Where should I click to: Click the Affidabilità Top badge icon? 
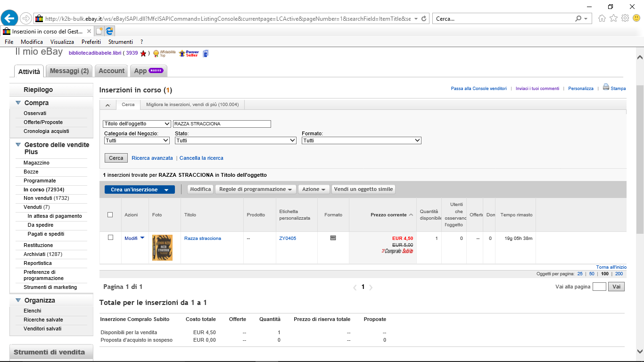[x=164, y=53]
